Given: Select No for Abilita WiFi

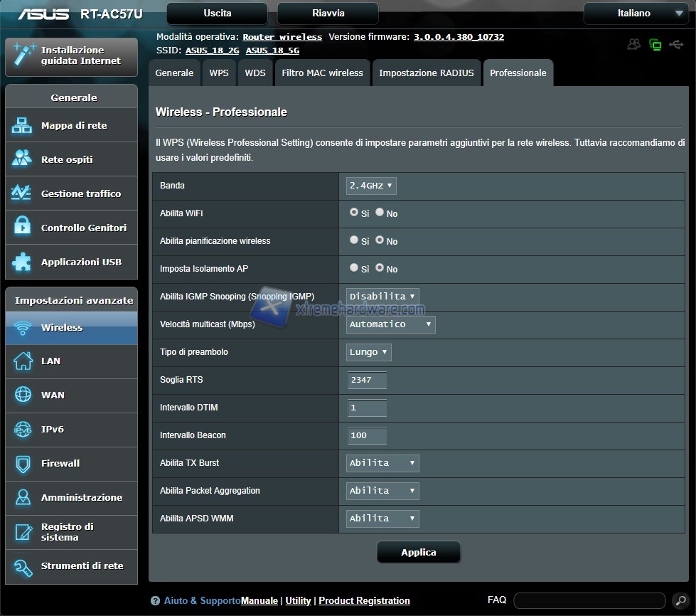Looking at the screenshot, I should 380,212.
